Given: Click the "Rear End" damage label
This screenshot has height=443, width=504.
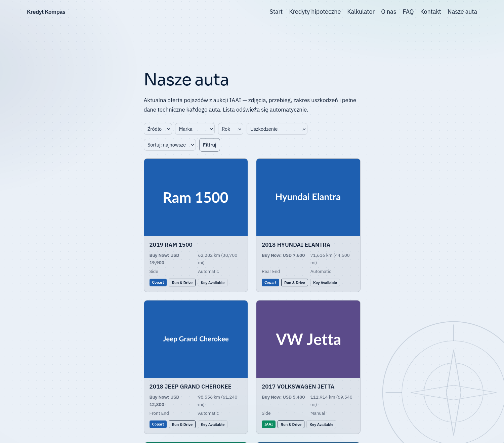Looking at the screenshot, I should point(271,272).
